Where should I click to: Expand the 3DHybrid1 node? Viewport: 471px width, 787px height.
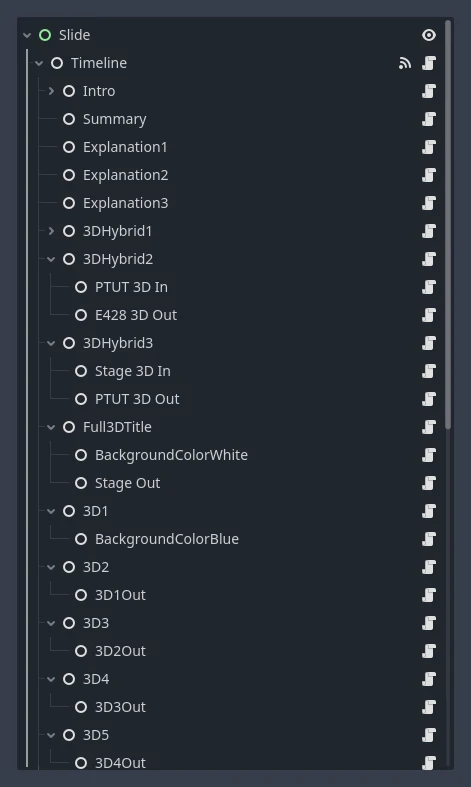51,231
